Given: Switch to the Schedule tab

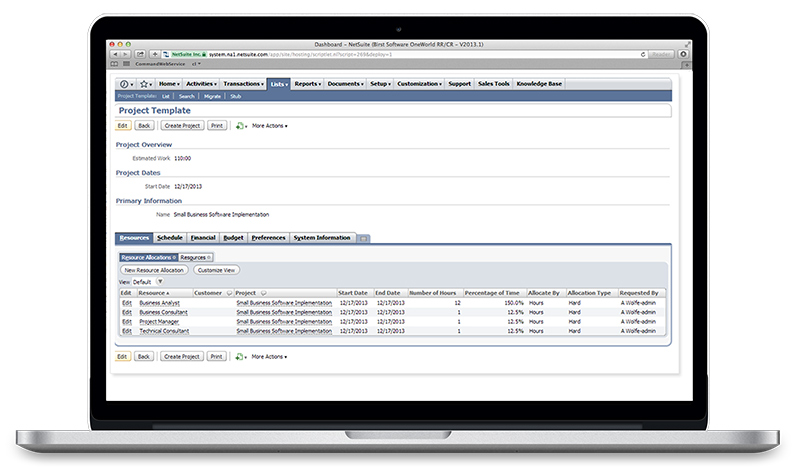Looking at the screenshot, I should click(170, 238).
